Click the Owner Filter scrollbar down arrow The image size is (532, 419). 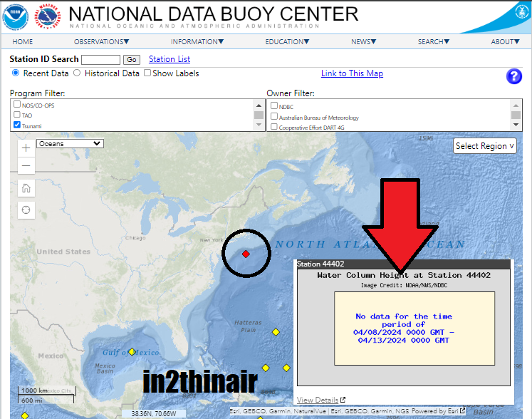click(x=516, y=125)
